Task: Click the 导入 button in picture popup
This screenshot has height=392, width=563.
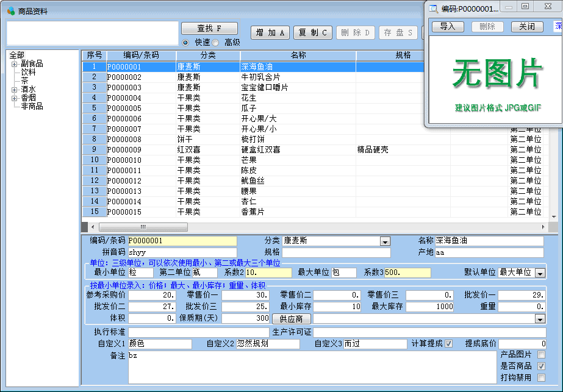Action: 448,27
